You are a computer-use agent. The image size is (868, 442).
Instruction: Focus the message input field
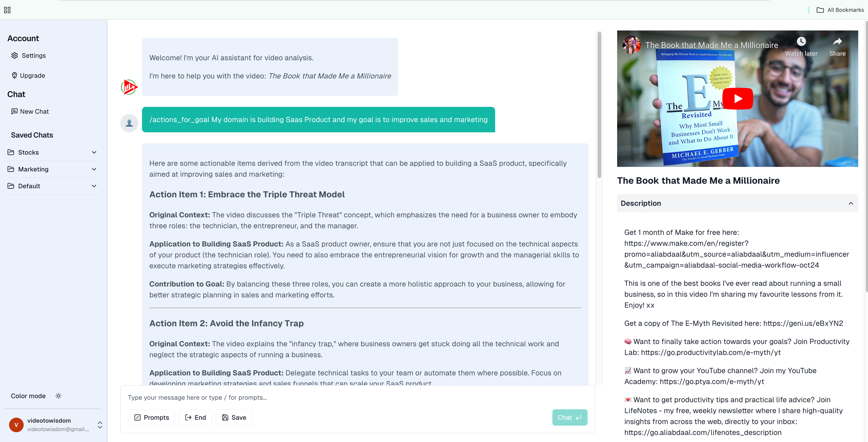click(x=357, y=397)
